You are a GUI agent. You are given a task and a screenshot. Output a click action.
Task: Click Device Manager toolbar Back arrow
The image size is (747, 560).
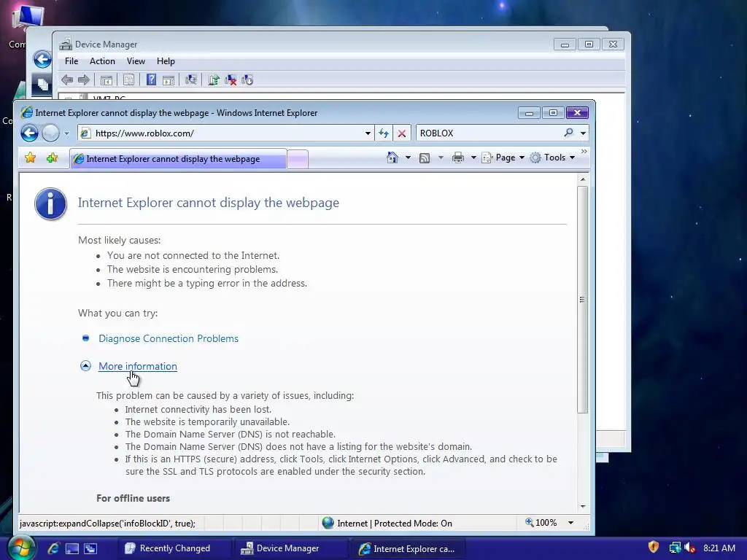pyautogui.click(x=67, y=80)
